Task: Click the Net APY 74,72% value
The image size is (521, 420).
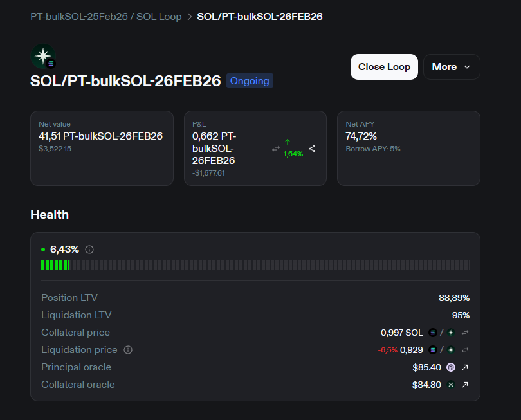Action: tap(361, 136)
